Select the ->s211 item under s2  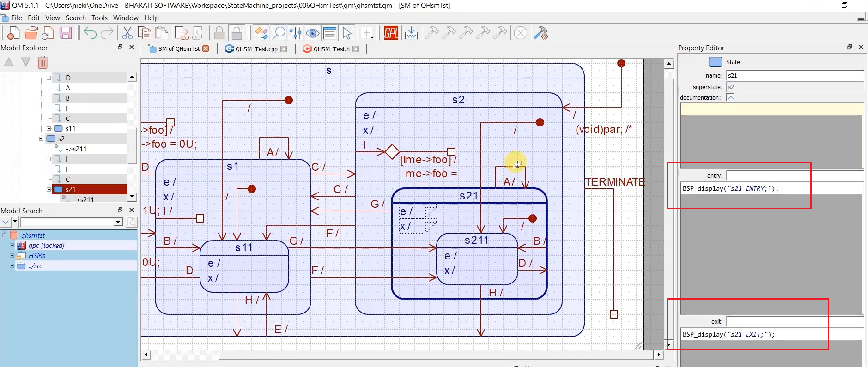coord(76,149)
